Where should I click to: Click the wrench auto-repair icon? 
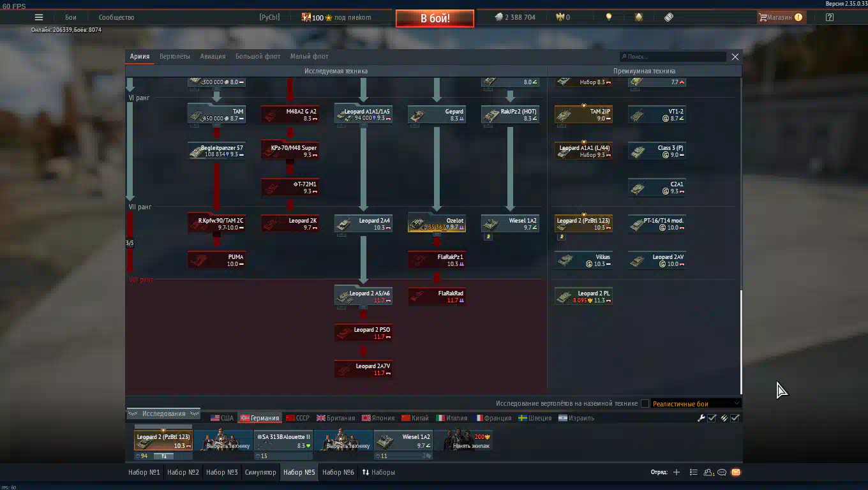coord(701,418)
